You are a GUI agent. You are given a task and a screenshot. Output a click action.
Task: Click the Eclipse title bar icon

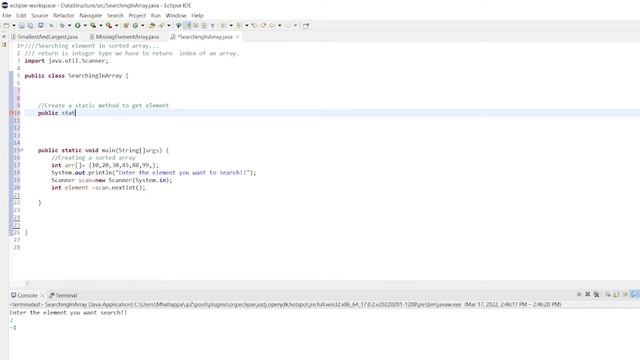4,5
